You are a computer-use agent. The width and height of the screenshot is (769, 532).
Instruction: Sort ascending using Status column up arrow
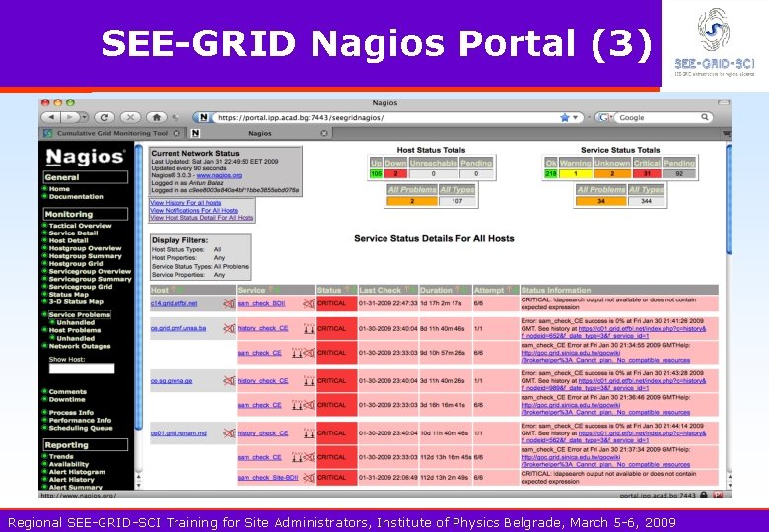pos(346,290)
